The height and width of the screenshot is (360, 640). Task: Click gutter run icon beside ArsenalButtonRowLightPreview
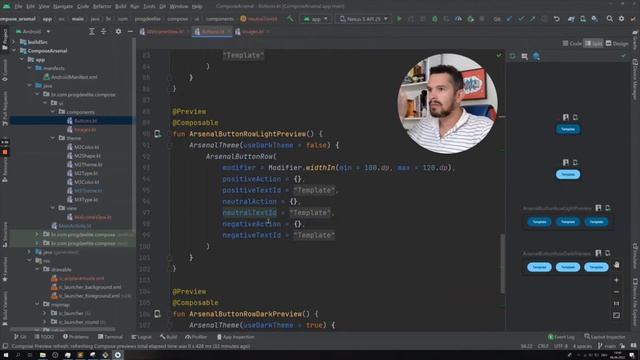point(158,134)
